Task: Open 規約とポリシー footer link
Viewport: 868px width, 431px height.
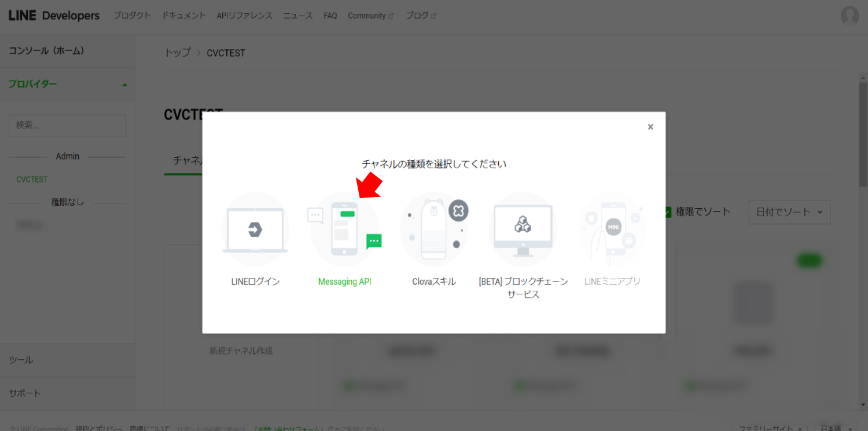Action: click(x=99, y=429)
